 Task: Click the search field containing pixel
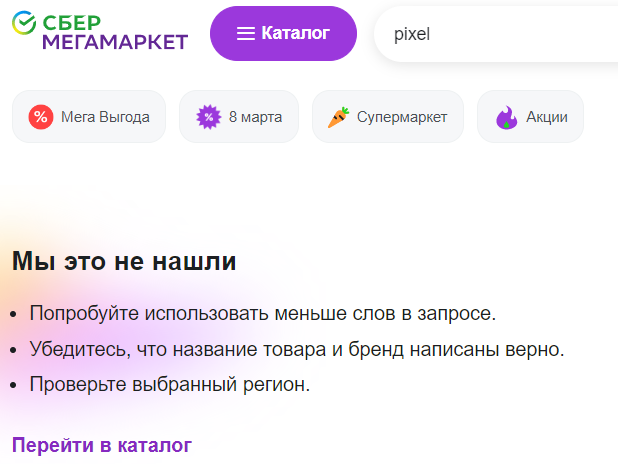coord(497,34)
